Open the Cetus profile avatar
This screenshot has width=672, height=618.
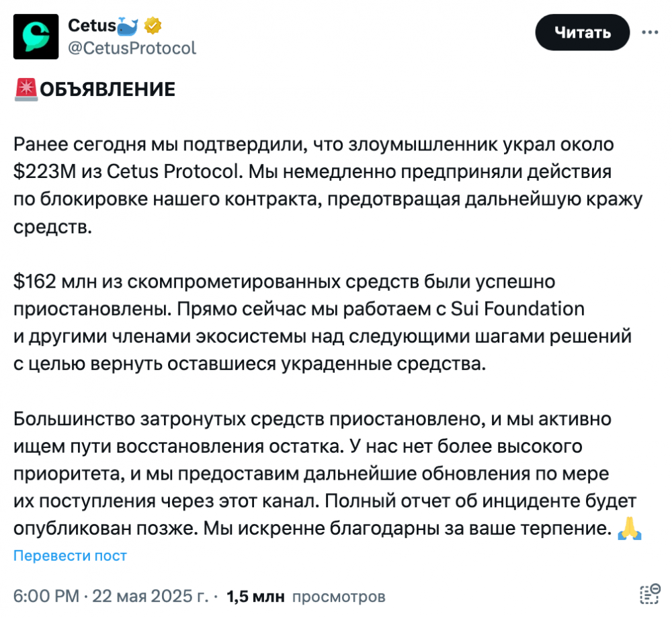(x=36, y=36)
